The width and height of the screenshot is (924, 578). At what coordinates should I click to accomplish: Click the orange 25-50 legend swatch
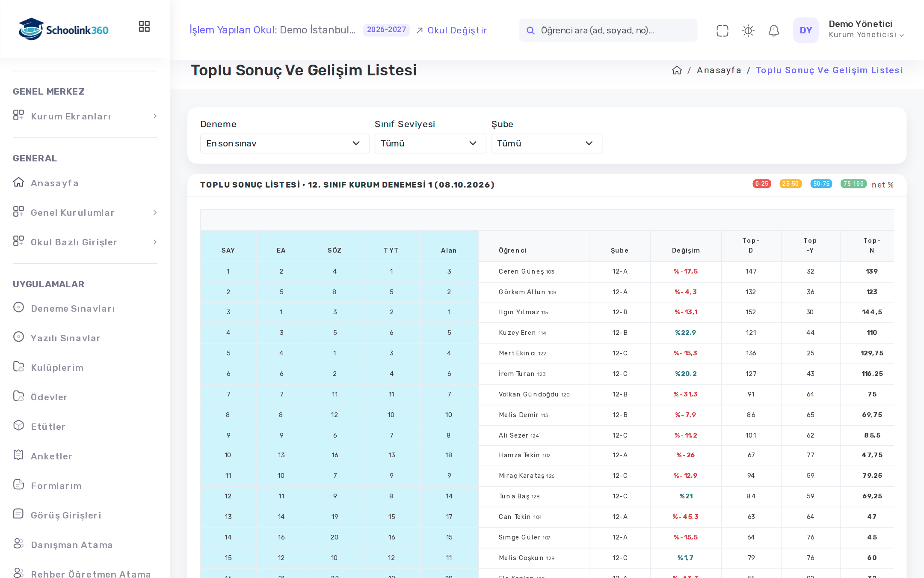coord(791,184)
